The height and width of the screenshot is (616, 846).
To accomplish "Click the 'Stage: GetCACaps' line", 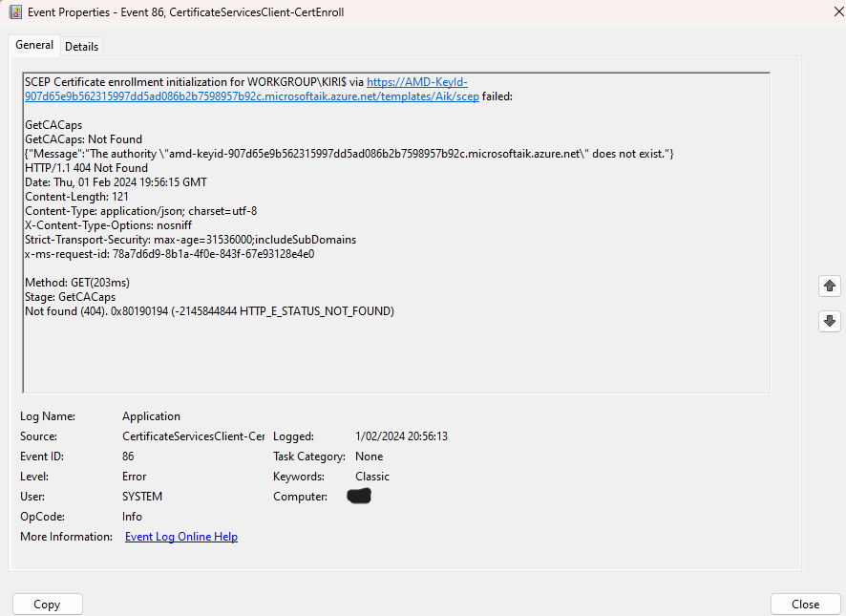I will [x=70, y=297].
